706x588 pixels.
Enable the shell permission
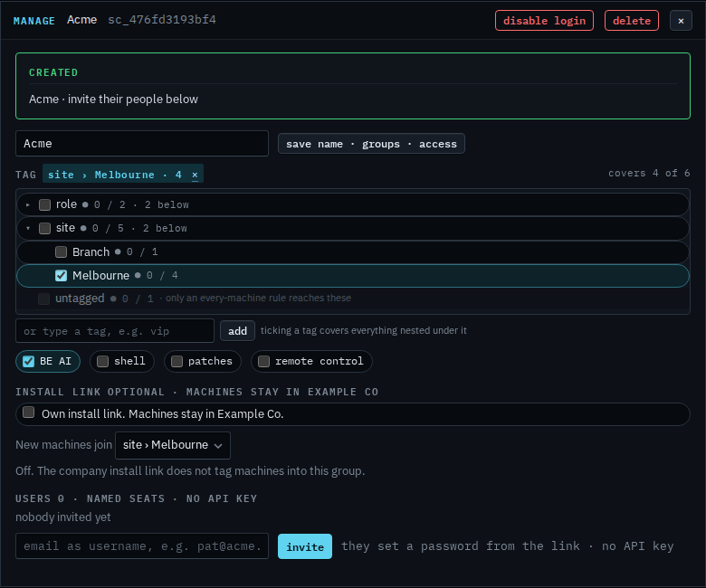point(102,361)
